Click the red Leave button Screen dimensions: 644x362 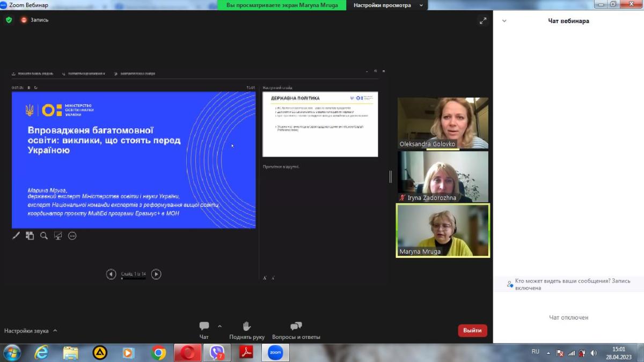472,330
